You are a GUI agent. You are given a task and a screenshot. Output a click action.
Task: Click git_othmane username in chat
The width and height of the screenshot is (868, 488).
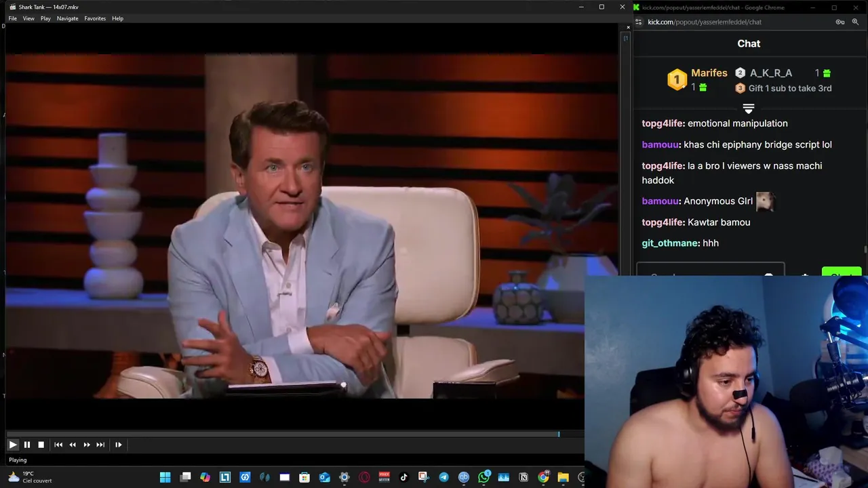click(x=670, y=243)
